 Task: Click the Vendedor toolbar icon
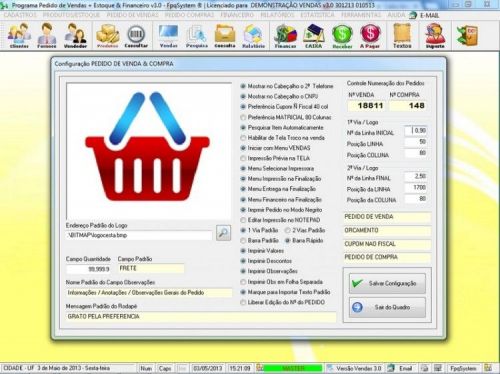tap(75, 35)
